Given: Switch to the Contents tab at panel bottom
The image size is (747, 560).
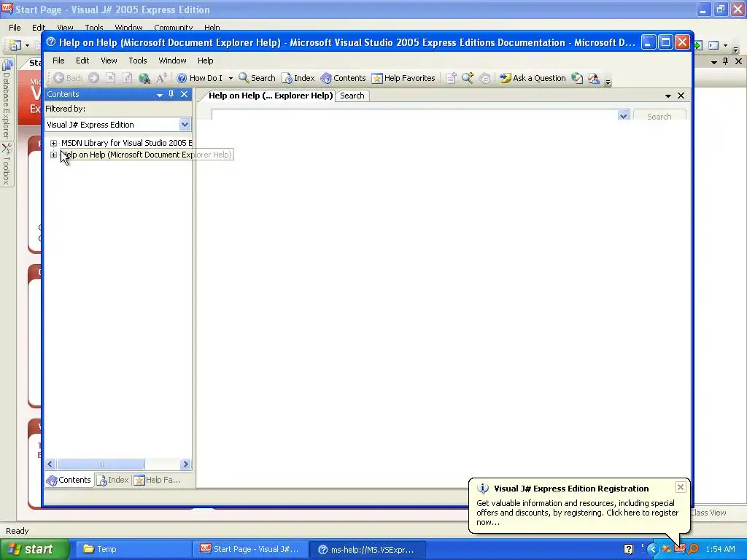Looking at the screenshot, I should 69,480.
